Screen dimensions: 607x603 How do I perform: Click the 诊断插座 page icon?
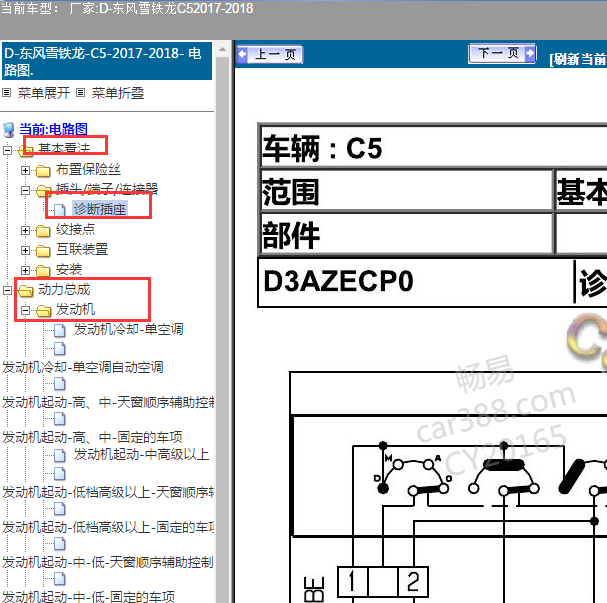[60, 210]
